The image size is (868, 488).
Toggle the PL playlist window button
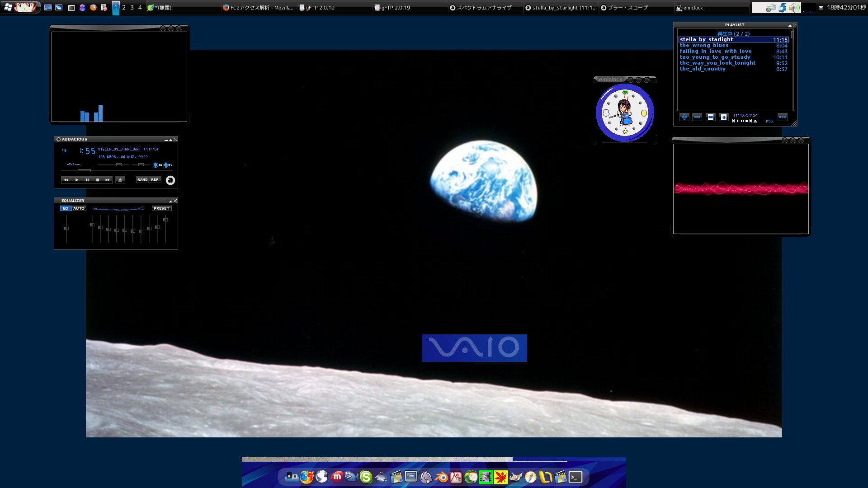coord(166,165)
